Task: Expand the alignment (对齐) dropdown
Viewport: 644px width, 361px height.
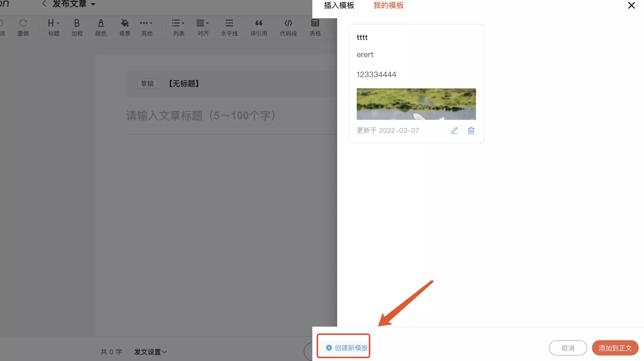Action: click(x=203, y=27)
